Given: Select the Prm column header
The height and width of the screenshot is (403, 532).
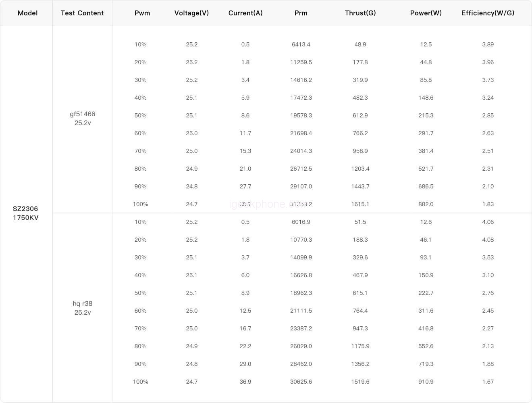Looking at the screenshot, I should point(301,13).
